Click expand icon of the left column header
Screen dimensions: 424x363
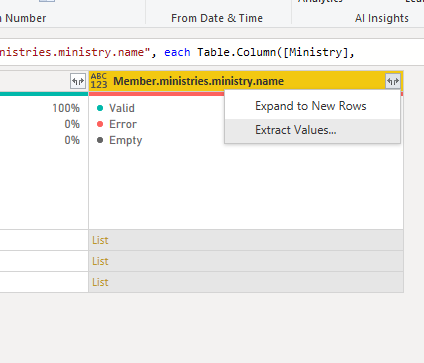[x=78, y=81]
